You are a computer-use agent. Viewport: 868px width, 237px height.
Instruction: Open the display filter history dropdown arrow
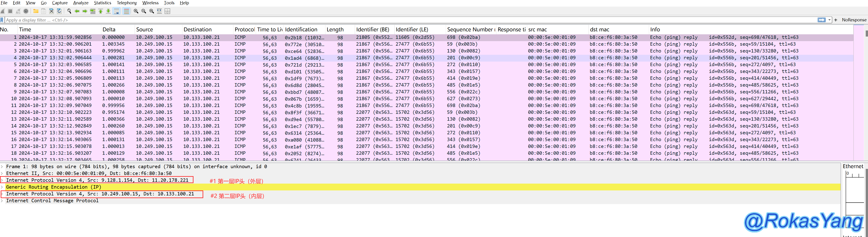tap(829, 20)
